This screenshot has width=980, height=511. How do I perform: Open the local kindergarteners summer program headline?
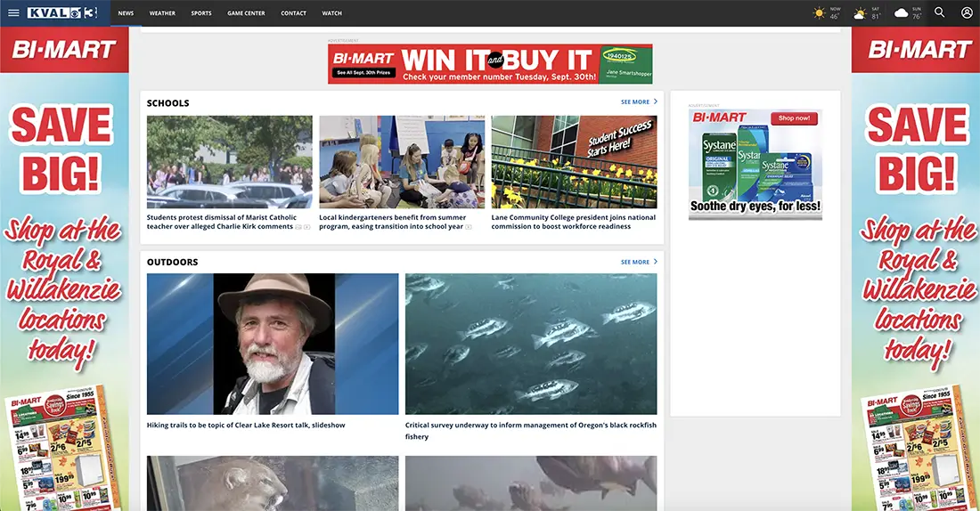pyautogui.click(x=393, y=222)
